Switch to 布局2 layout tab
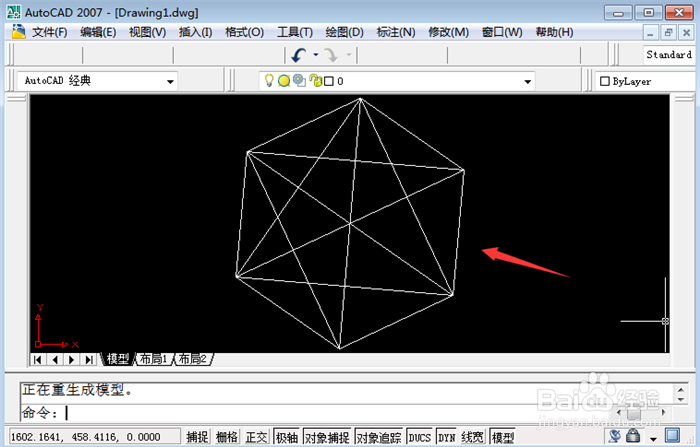The height and width of the screenshot is (447, 700). pos(193,359)
